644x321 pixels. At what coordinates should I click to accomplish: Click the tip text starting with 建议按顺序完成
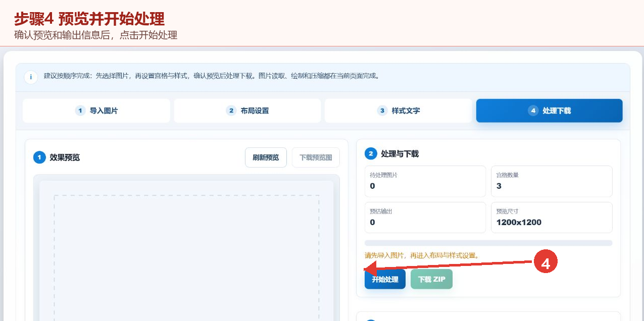212,76
